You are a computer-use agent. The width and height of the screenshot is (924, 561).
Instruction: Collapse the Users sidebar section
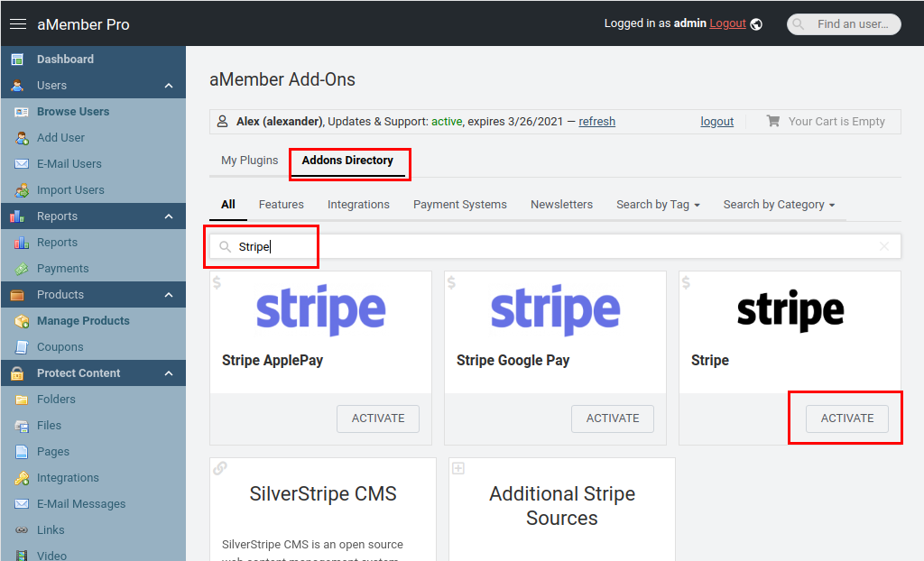169,86
